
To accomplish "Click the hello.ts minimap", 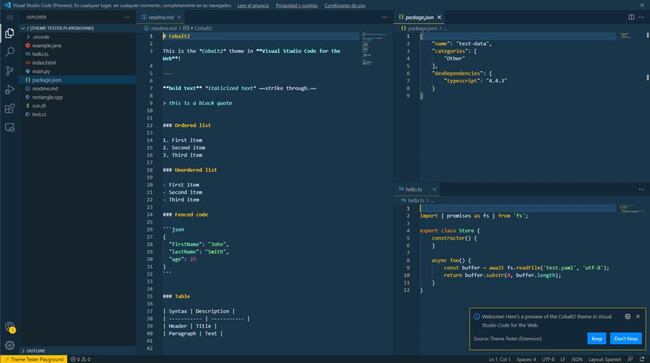I will click(x=631, y=209).
